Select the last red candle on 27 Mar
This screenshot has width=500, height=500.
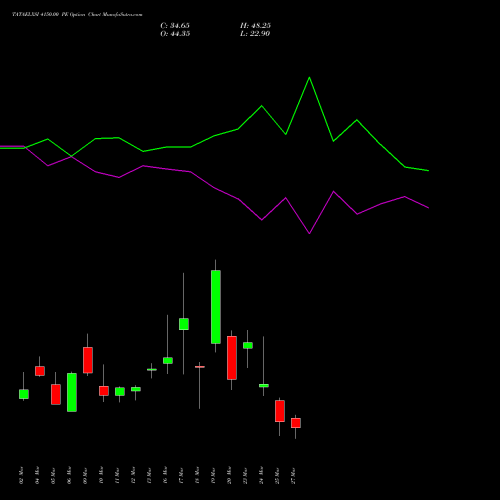pos(296,423)
